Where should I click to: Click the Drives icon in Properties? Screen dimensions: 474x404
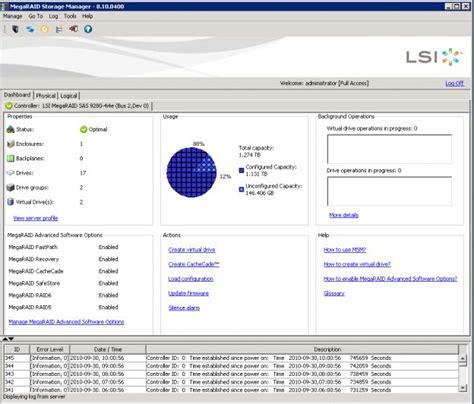click(11, 173)
